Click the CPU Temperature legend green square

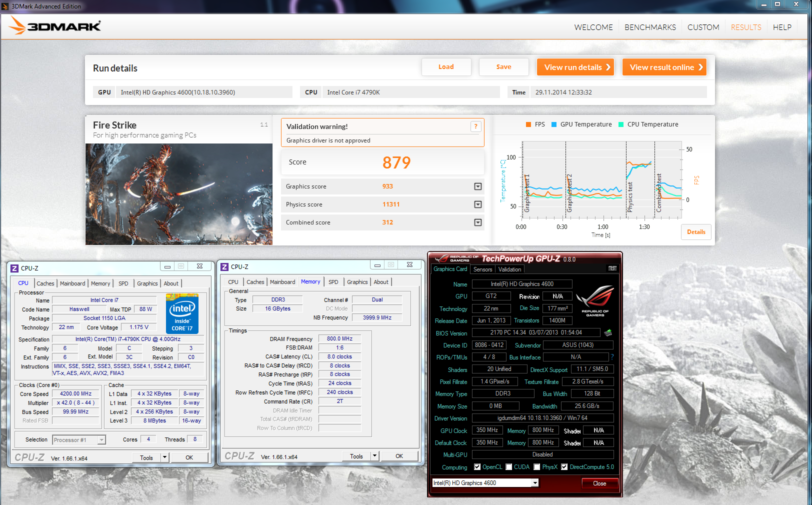tap(621, 124)
